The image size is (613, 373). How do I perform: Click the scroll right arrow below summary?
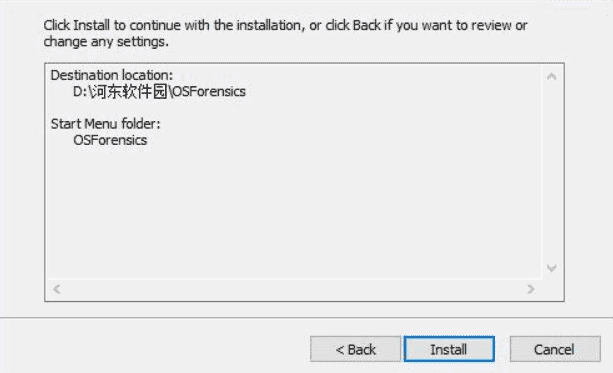(531, 289)
